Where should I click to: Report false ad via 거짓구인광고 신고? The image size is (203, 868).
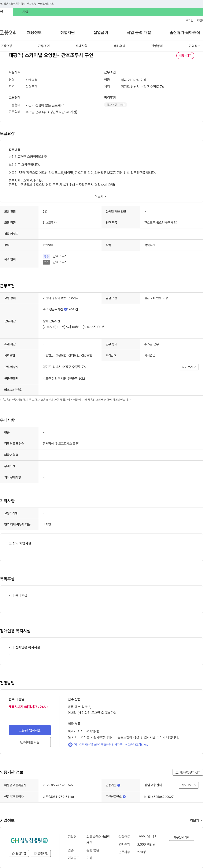pos(188,772)
